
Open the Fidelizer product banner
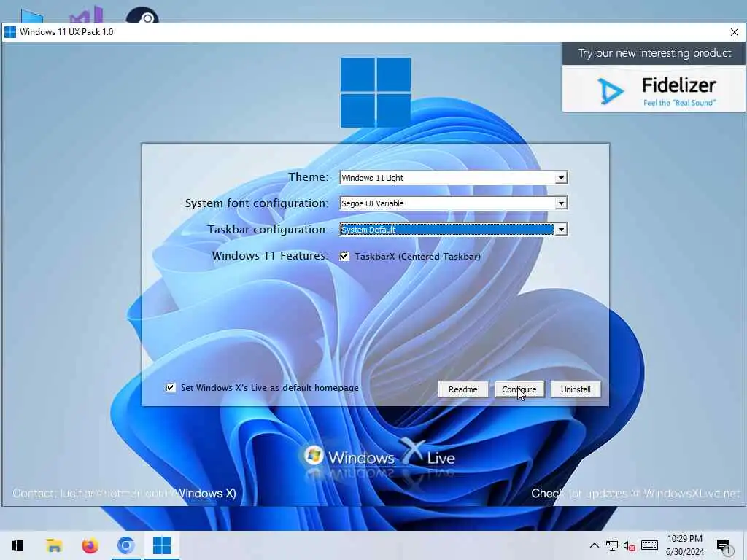pos(654,89)
